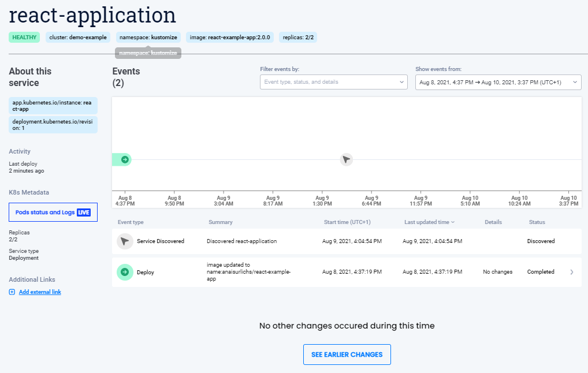588x373 pixels.
Task: Click the SEE EARLIER CHANGES button
Action: click(347, 355)
